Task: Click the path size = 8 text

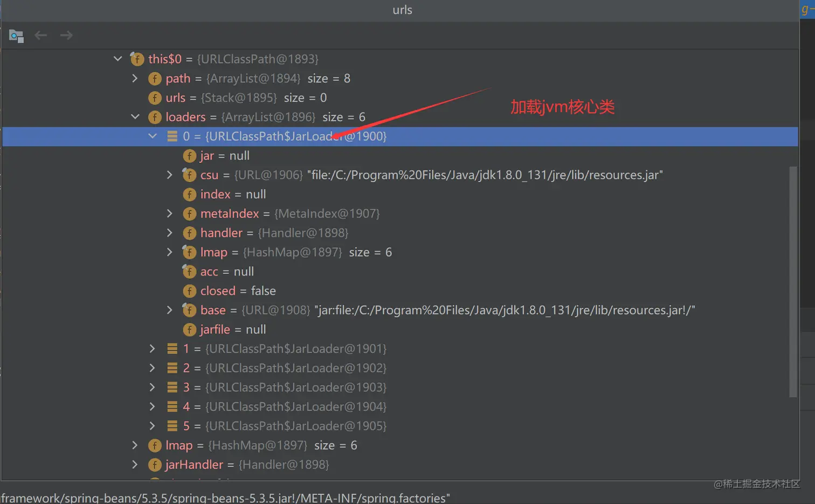Action: tap(329, 79)
